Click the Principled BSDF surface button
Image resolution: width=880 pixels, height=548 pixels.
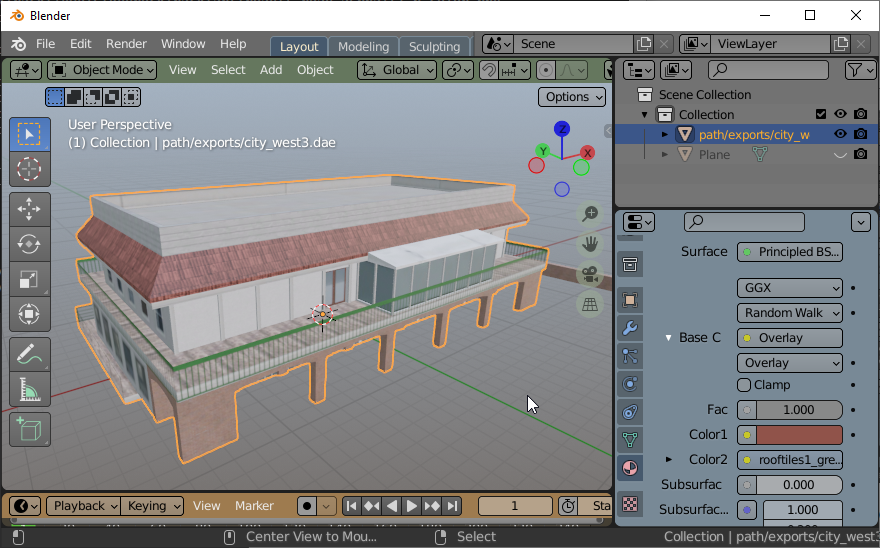pos(790,252)
